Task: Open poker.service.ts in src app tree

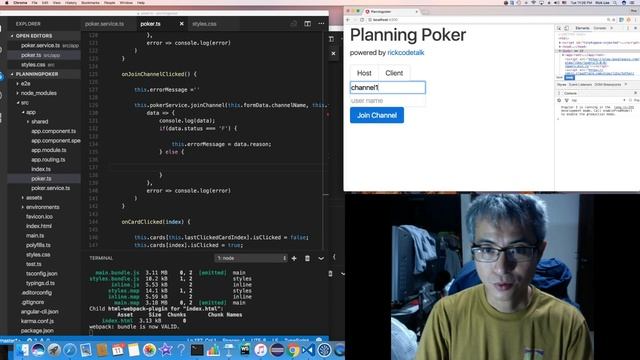Action: [51, 188]
